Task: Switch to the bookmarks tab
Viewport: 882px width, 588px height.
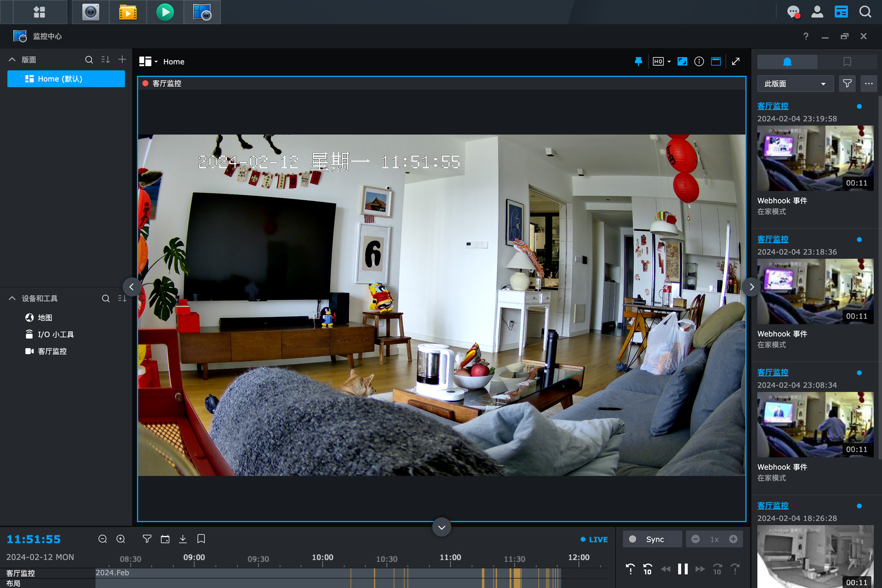Action: tap(847, 62)
